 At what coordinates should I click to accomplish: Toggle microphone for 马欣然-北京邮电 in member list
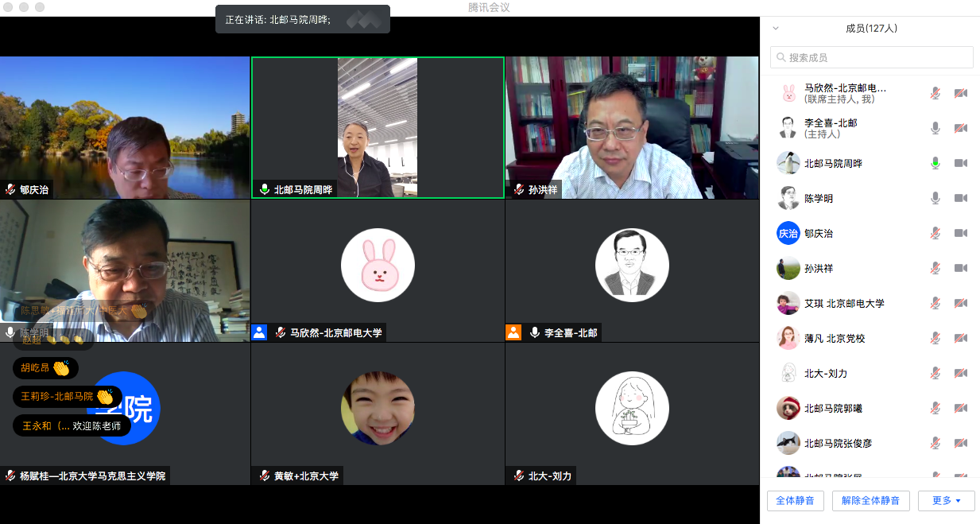[935, 93]
